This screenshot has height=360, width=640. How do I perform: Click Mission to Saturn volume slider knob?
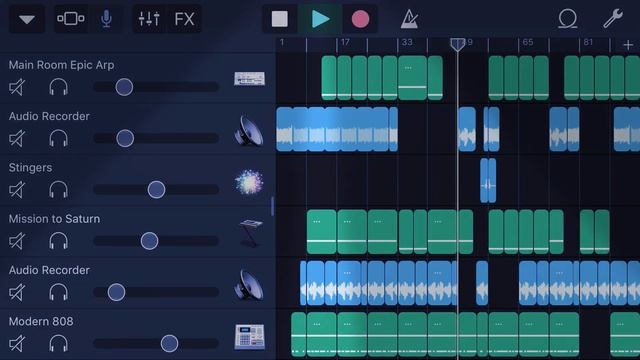[x=149, y=241]
